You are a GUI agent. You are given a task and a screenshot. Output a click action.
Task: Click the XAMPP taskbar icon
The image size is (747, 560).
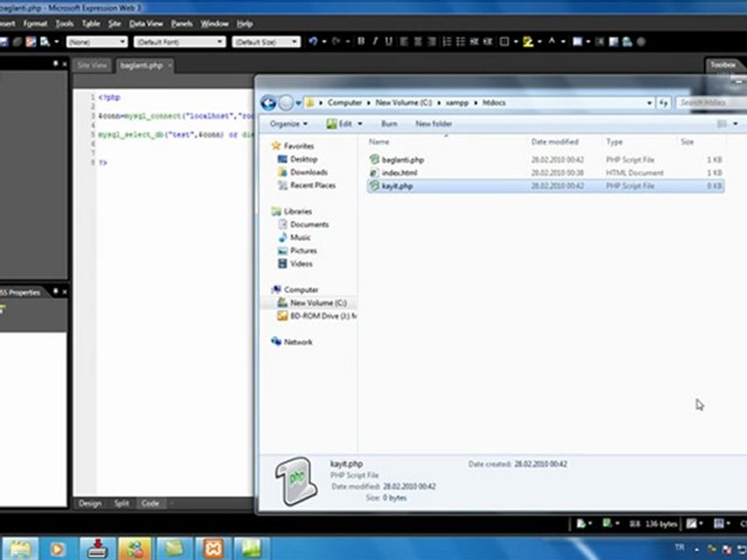[213, 549]
